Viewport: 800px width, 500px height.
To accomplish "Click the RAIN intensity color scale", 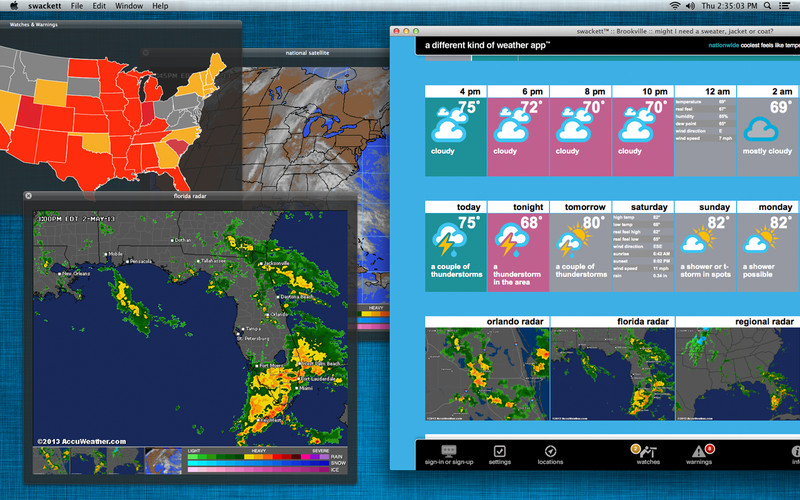I will [x=258, y=457].
